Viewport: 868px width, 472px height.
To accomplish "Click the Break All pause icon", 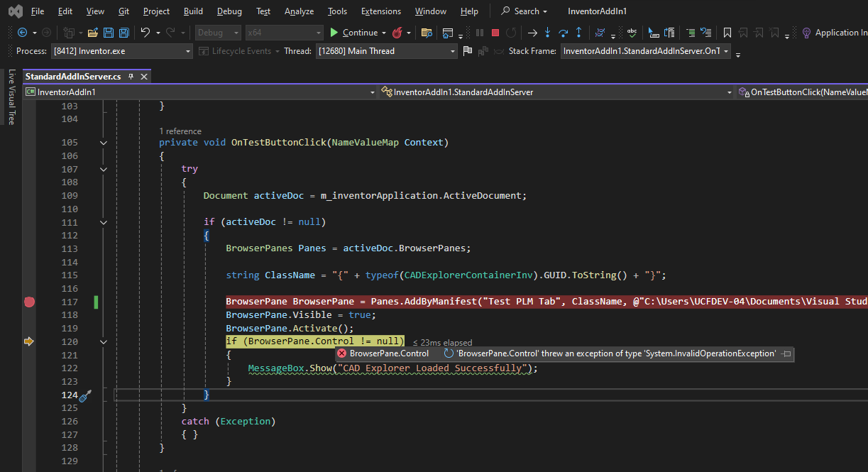I will click(x=480, y=32).
